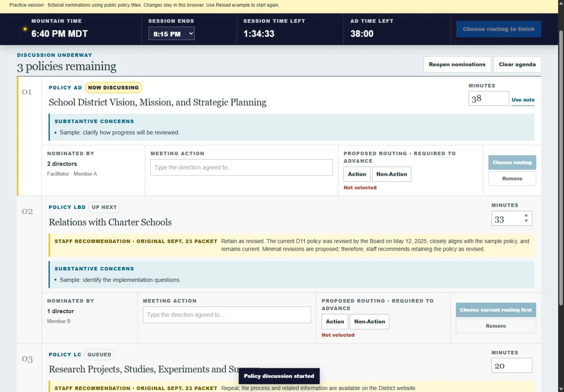Click the minutes field for Policy LC
The image size is (564, 392).
512,365
